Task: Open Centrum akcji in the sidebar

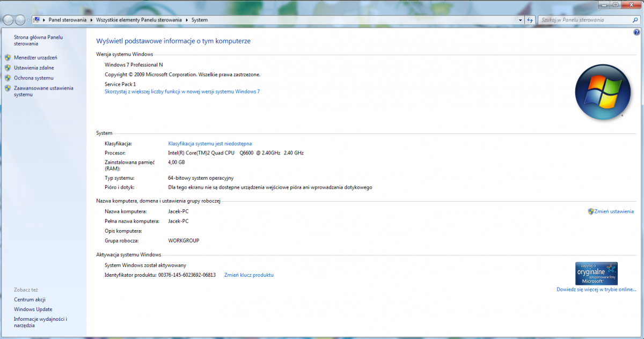Action: [x=30, y=299]
